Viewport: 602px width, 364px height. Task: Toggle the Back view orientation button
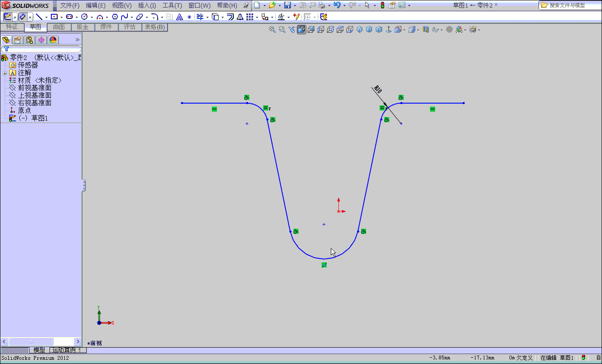click(x=311, y=29)
